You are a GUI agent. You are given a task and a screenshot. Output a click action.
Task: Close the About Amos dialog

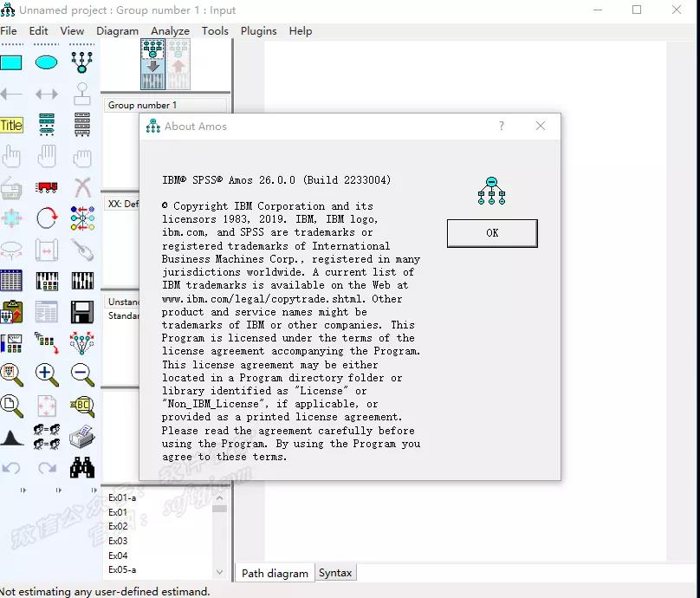coord(541,126)
